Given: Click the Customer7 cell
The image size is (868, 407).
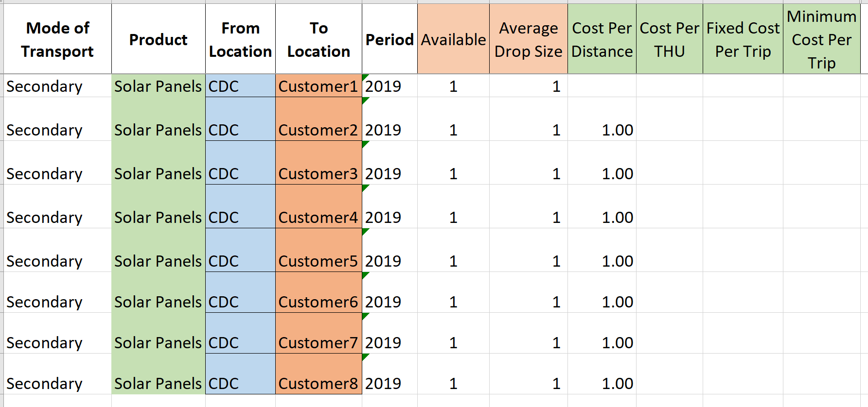Looking at the screenshot, I should tap(319, 333).
